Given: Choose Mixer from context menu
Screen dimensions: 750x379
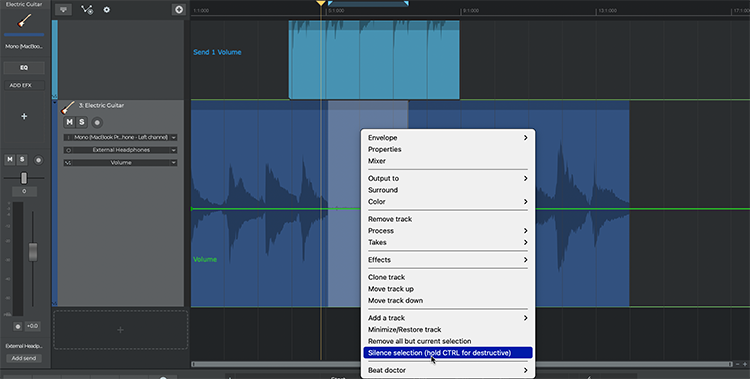Looking at the screenshot, I should [x=448, y=161].
